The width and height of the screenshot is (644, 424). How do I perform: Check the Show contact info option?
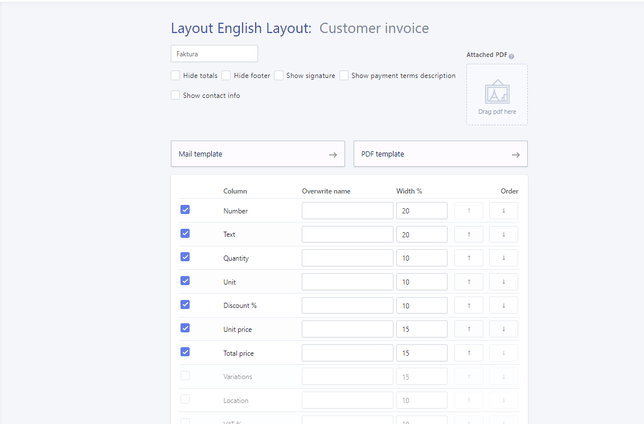pos(176,96)
